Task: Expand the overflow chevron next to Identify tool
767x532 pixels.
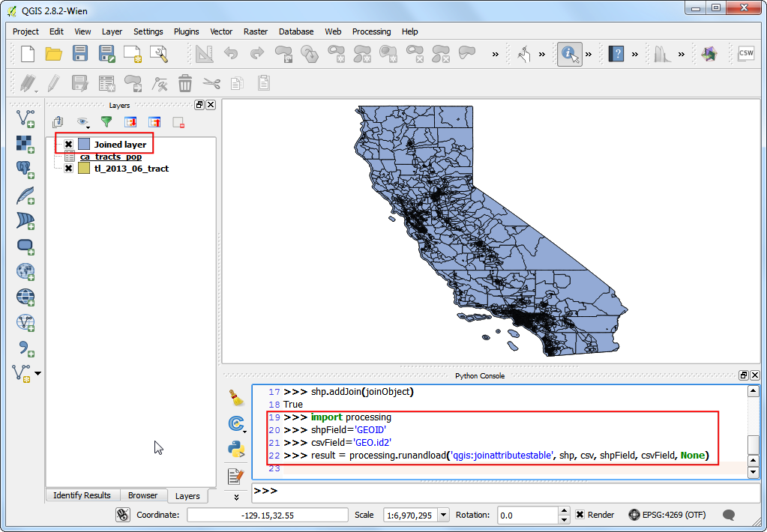Action: tap(589, 54)
